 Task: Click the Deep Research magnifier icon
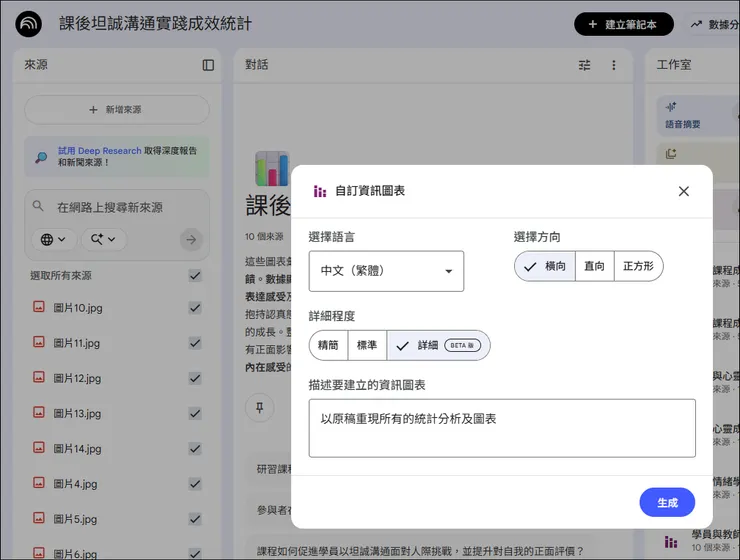click(42, 157)
